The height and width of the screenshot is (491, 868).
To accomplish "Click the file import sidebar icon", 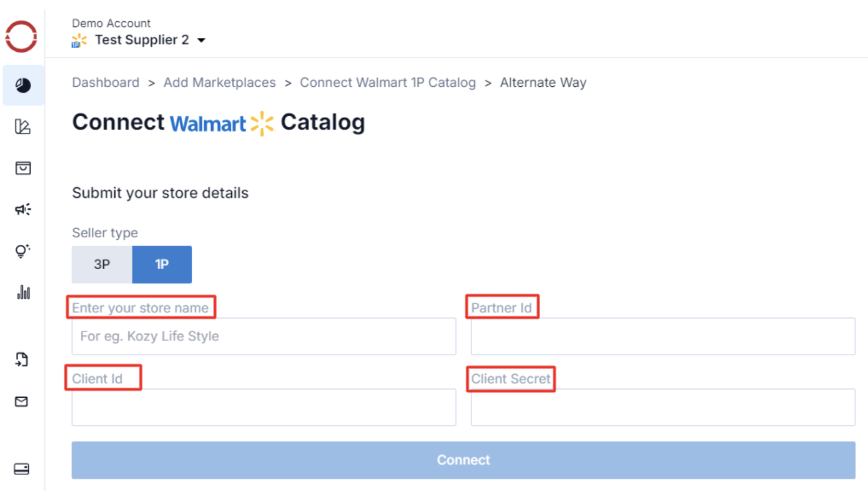I will tap(22, 359).
